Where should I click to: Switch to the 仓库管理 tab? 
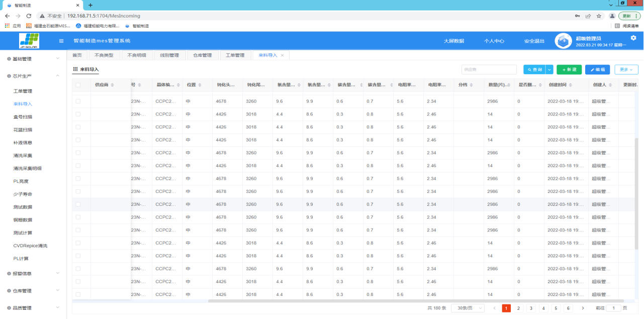[202, 55]
